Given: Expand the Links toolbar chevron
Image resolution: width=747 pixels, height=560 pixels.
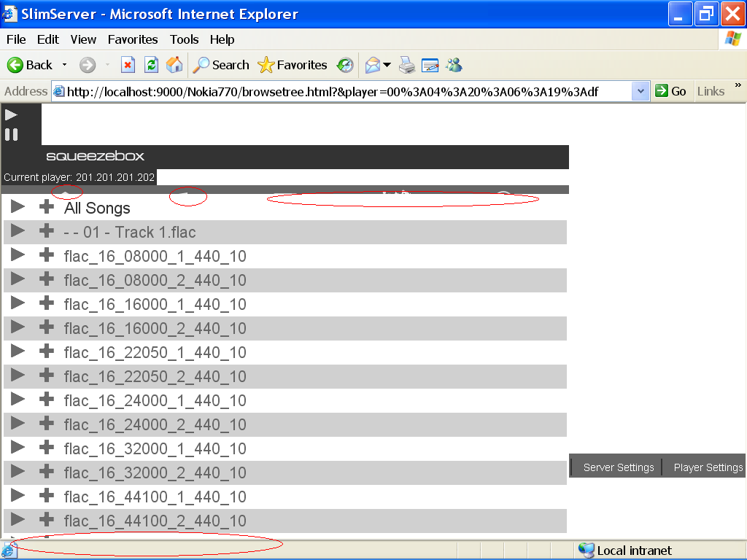Looking at the screenshot, I should (738, 87).
